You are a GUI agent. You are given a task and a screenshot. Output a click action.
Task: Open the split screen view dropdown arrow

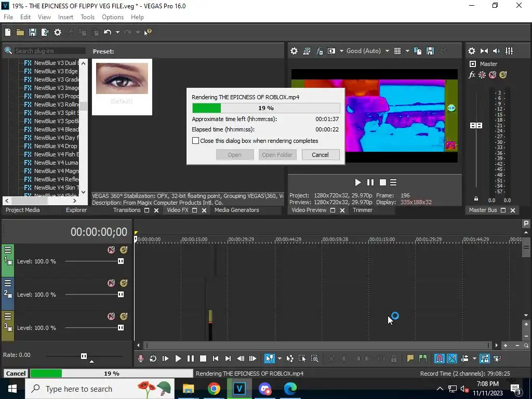click(341, 51)
